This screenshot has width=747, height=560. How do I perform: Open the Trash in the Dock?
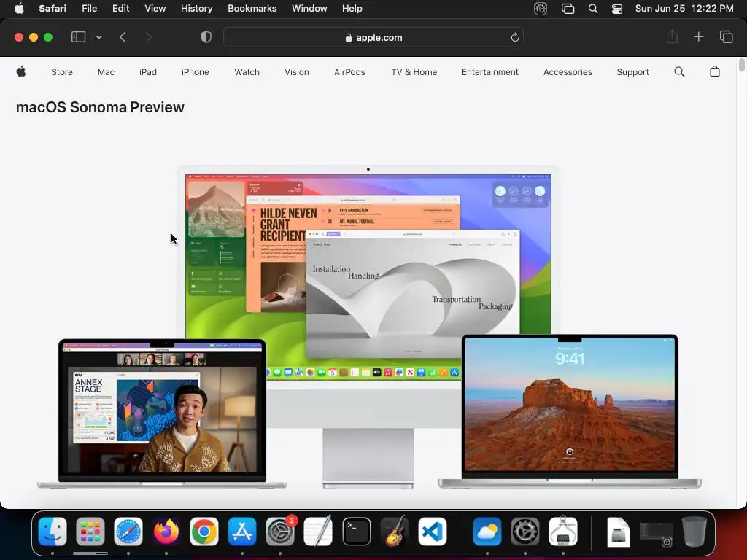coord(694,531)
